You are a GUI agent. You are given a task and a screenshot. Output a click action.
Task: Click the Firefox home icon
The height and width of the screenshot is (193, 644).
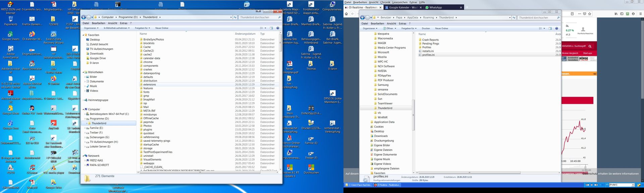[346, 14]
